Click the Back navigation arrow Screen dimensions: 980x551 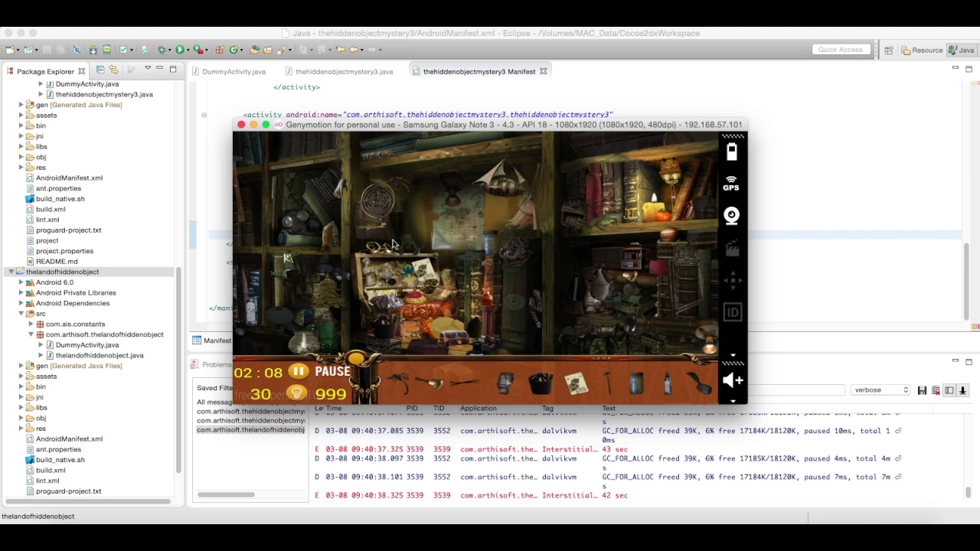pos(354,50)
